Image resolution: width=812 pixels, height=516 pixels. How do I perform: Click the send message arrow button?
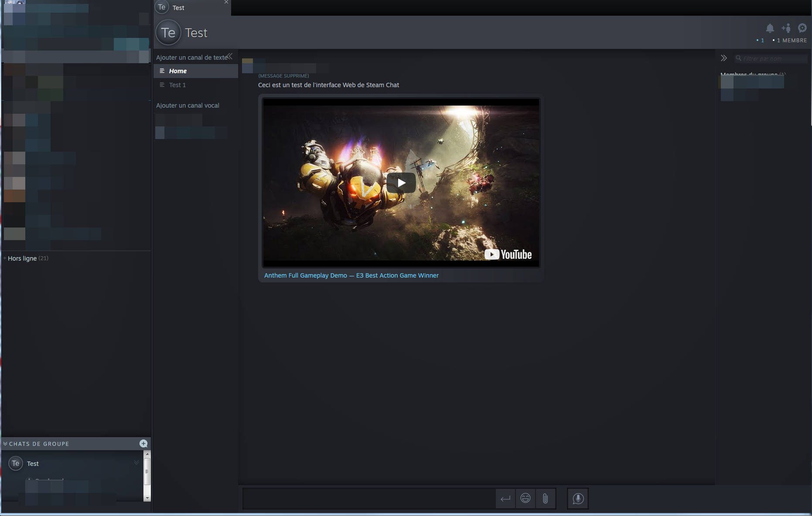(505, 499)
